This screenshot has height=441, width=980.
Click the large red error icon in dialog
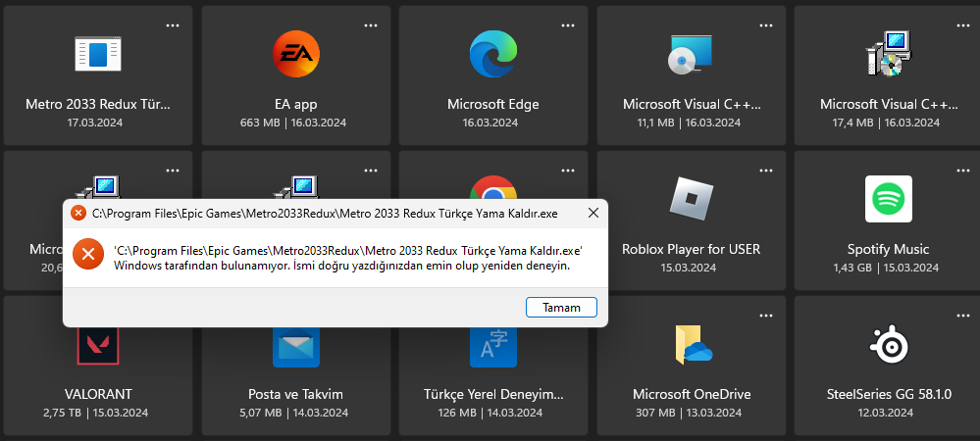coord(88,254)
